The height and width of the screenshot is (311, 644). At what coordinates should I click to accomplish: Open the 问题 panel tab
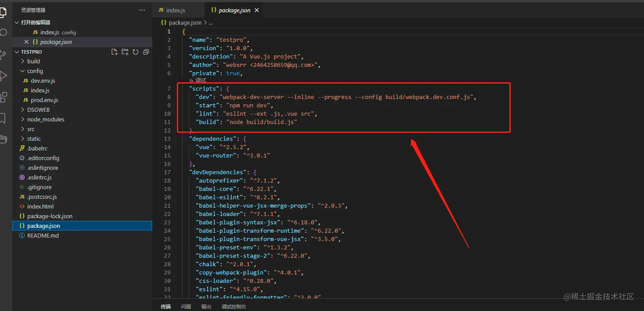click(x=186, y=307)
